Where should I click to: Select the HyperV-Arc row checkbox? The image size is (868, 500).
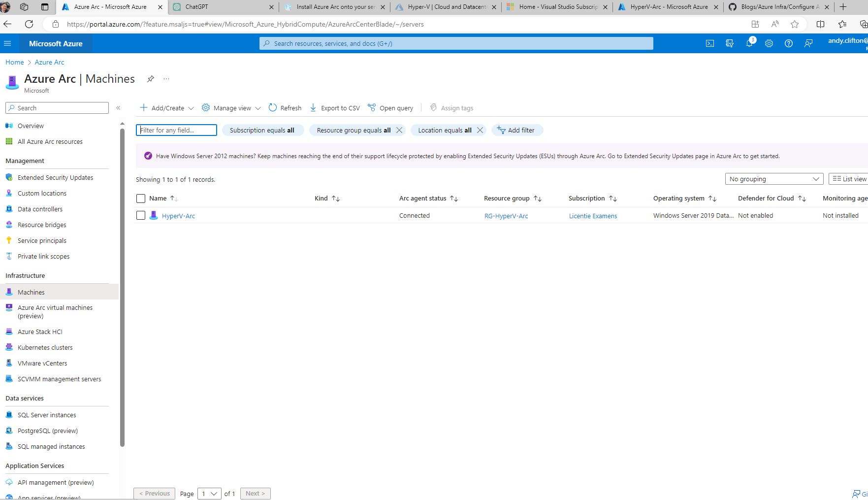[141, 215]
